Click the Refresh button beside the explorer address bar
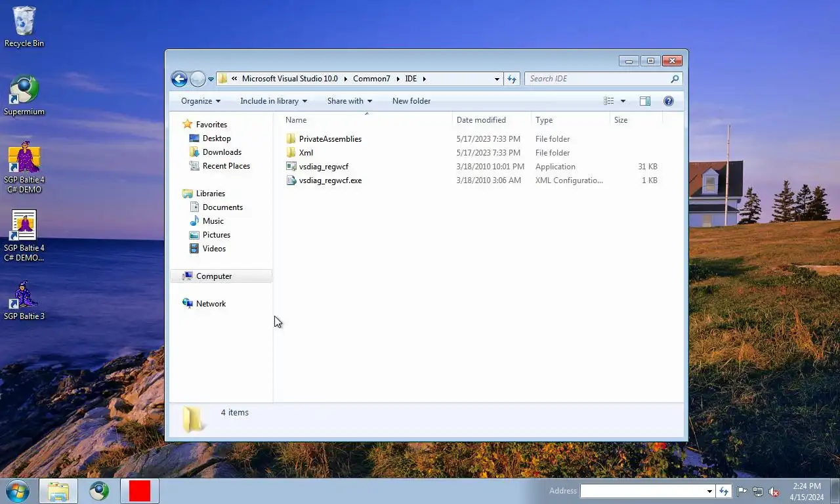The height and width of the screenshot is (504, 840). click(512, 79)
